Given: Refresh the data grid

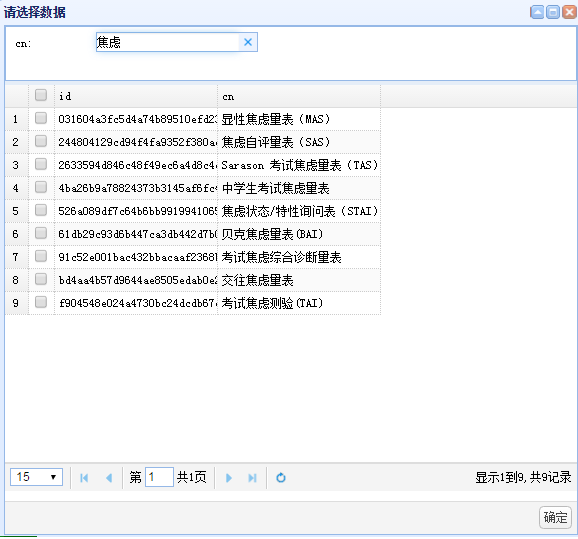Looking at the screenshot, I should (x=281, y=478).
